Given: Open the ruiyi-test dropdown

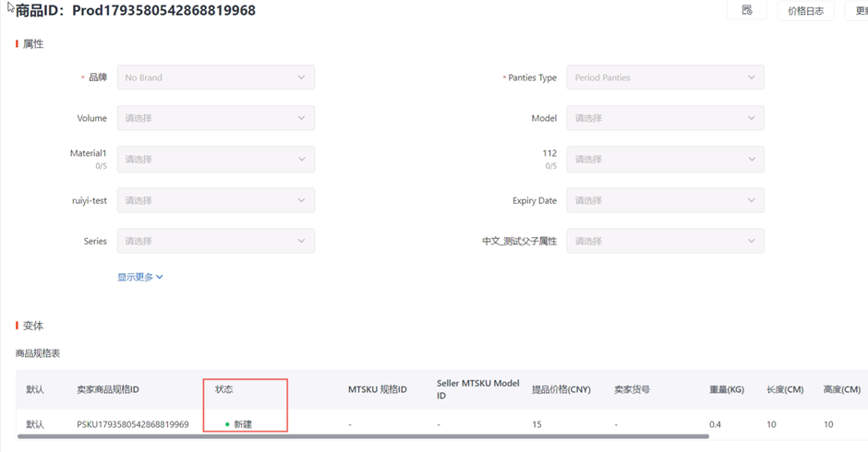Looking at the screenshot, I should coord(216,200).
